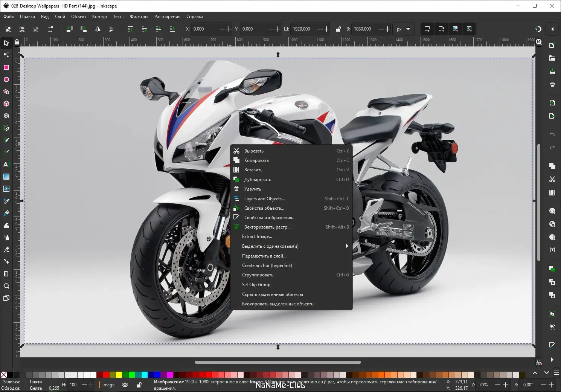Click Raise selection to top icon
561x392 pixels.
[130, 29]
